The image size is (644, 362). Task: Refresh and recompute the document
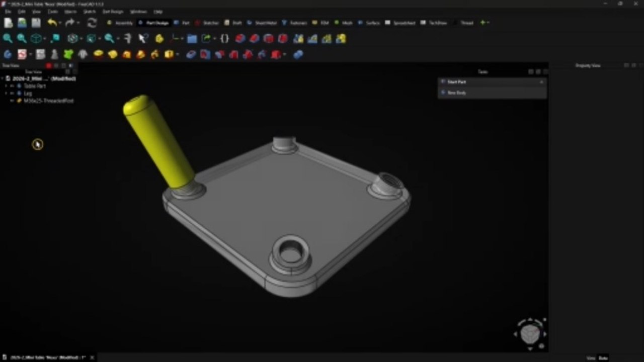point(92,23)
